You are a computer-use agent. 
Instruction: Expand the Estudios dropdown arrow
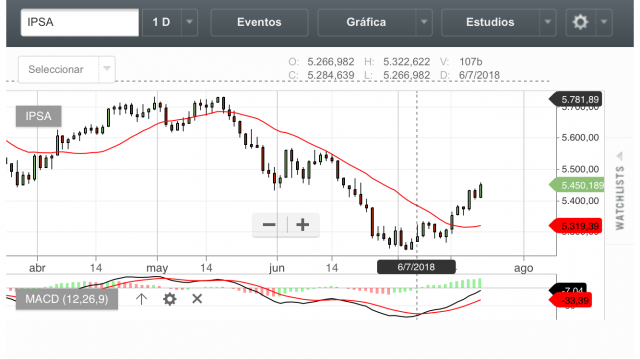click(x=548, y=22)
